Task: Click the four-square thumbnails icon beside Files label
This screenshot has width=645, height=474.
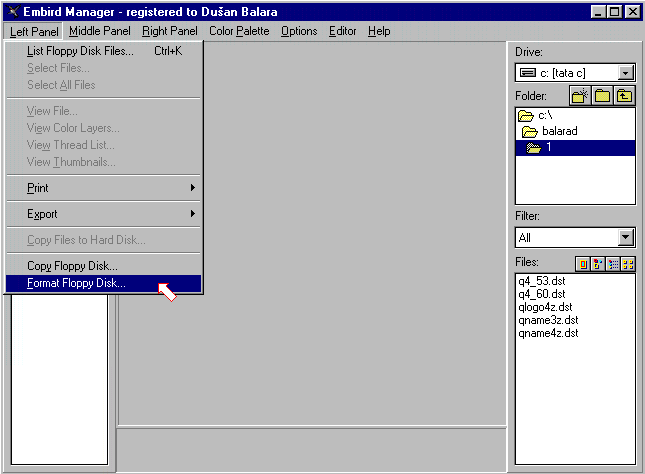Action: coord(628,264)
